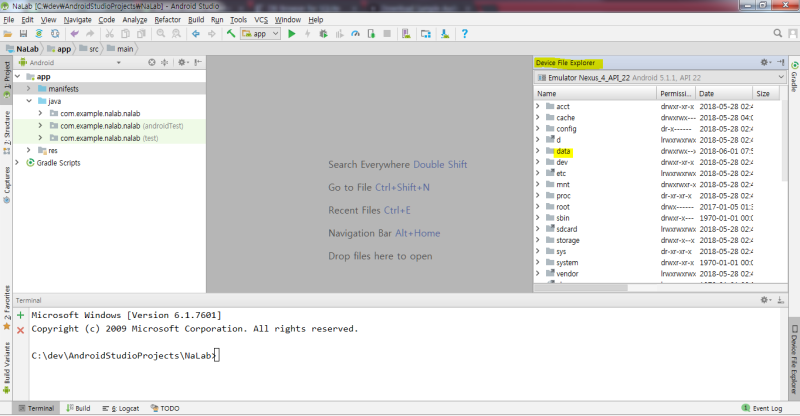Viewport: 800px width, 416px height.
Task: Navigate Back with the blue arrow
Action: pyautogui.click(x=195, y=34)
